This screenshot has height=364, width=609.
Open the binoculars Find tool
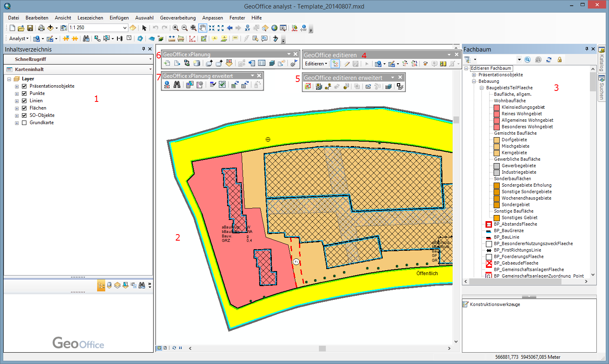86,39
